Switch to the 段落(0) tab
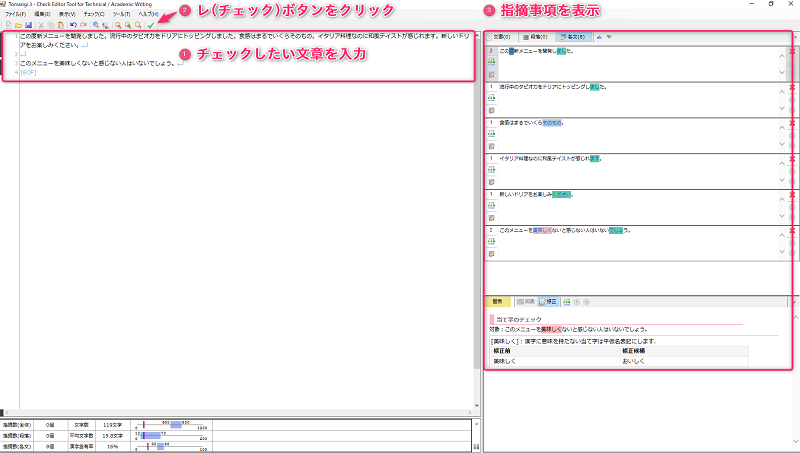800x453 pixels. pyautogui.click(x=535, y=36)
